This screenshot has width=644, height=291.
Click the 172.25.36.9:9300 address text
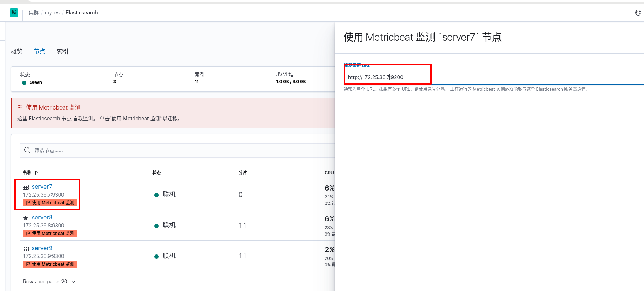43,256
